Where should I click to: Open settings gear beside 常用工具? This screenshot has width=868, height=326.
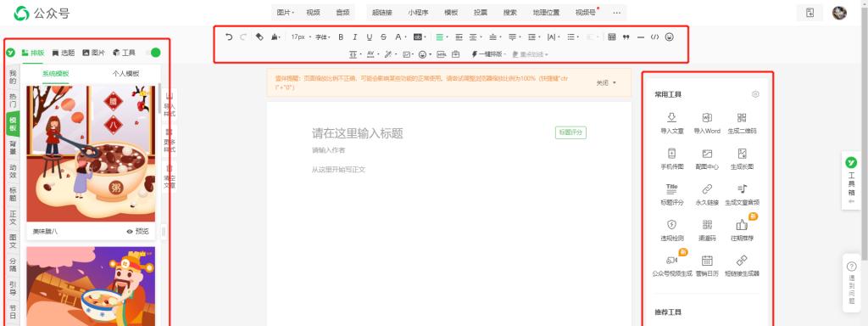pos(755,94)
